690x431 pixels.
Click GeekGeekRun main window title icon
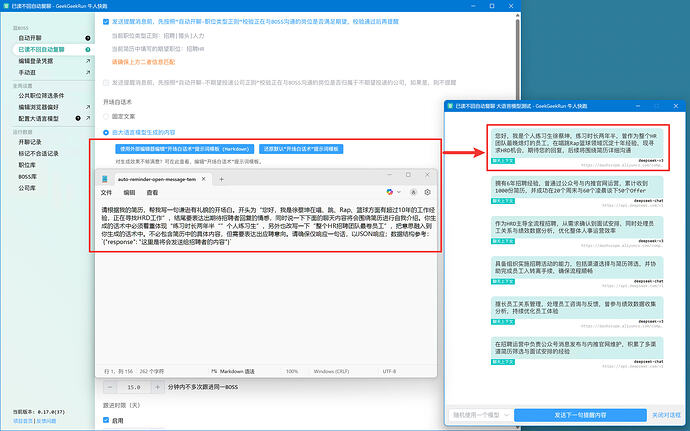(x=6, y=6)
